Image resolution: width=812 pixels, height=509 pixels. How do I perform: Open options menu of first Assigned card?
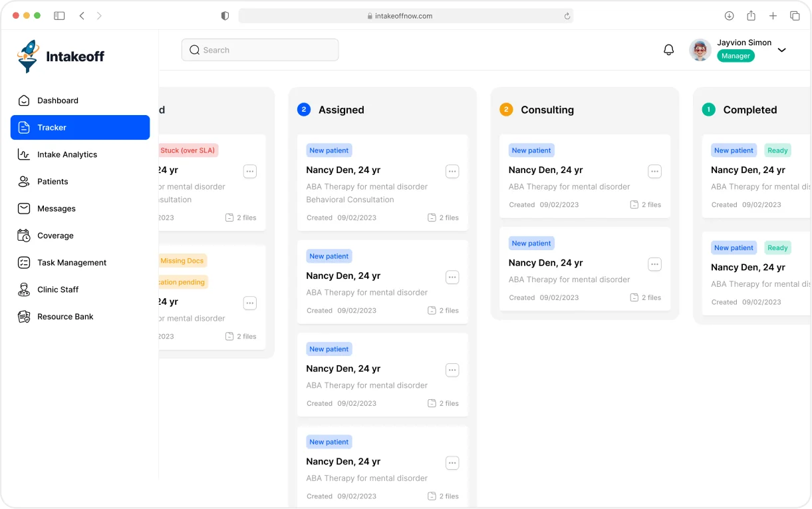pyautogui.click(x=452, y=172)
